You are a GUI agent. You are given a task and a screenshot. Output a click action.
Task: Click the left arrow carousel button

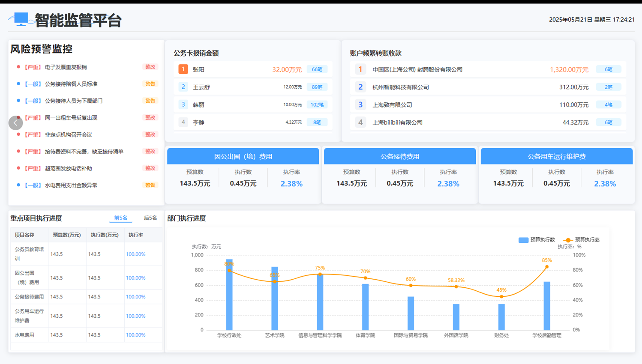pos(16,123)
